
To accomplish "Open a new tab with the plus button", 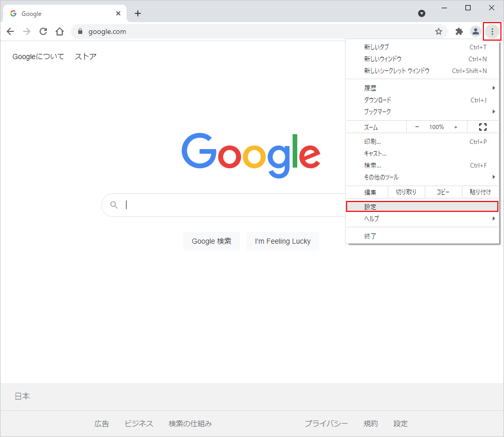I will (x=138, y=13).
